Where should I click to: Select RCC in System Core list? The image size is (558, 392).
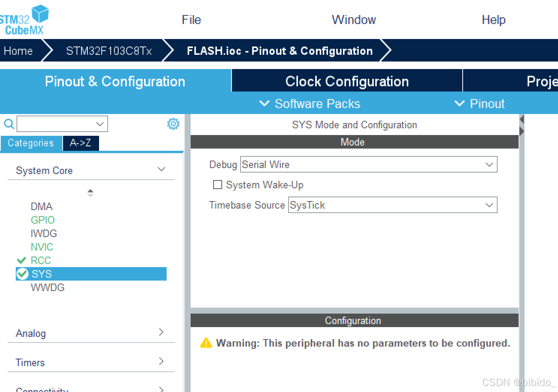(41, 260)
